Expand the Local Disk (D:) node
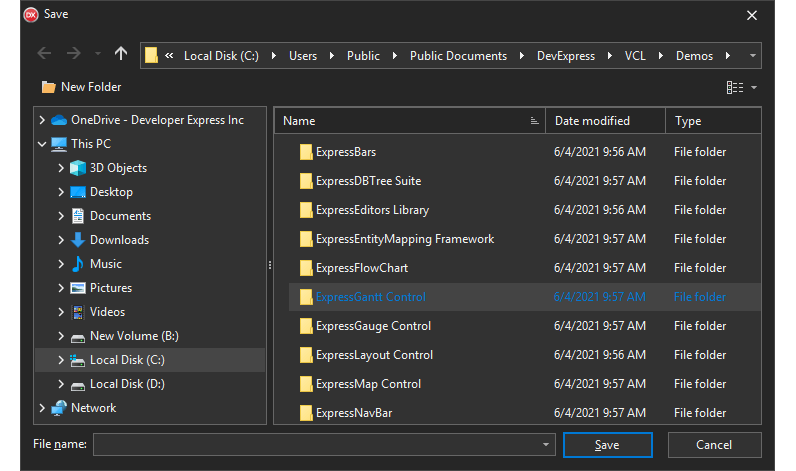 (61, 384)
